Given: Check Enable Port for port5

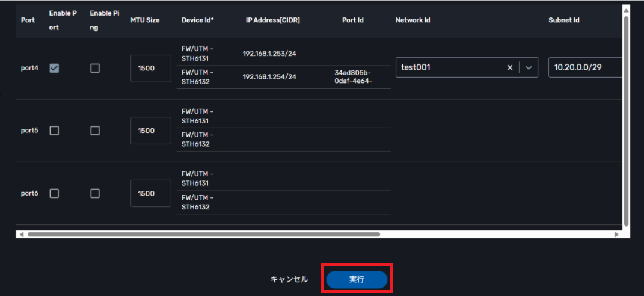Looking at the screenshot, I should [54, 131].
